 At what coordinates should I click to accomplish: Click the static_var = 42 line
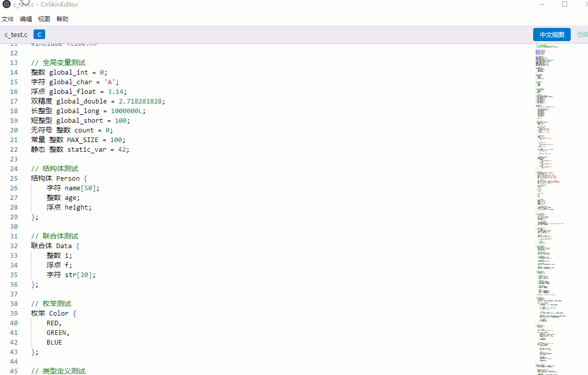(80, 149)
